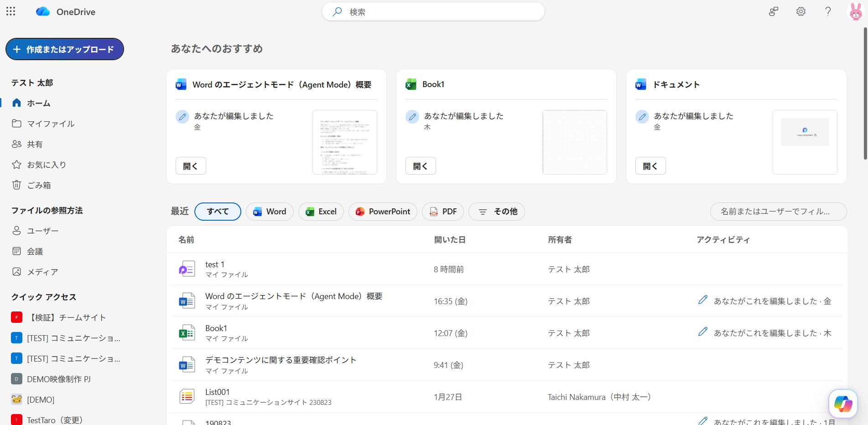Open the app launcher waffle icon
Screen dimensions: 868x425
[x=11, y=11]
